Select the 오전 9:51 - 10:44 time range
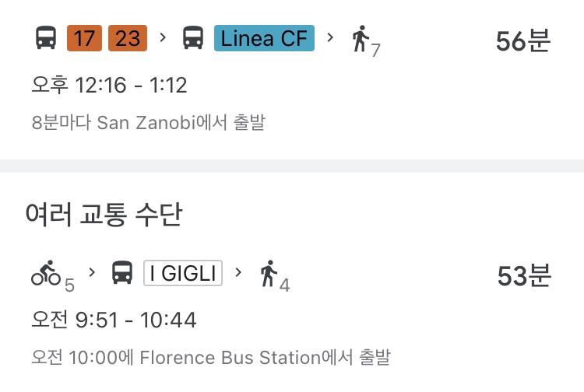584x392 pixels. click(x=114, y=320)
